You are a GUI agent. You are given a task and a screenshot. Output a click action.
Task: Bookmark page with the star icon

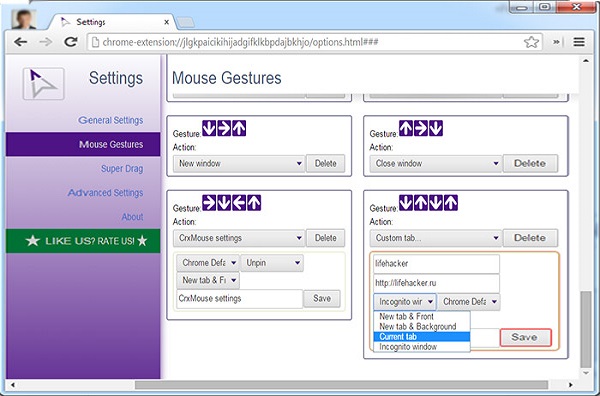click(x=531, y=42)
